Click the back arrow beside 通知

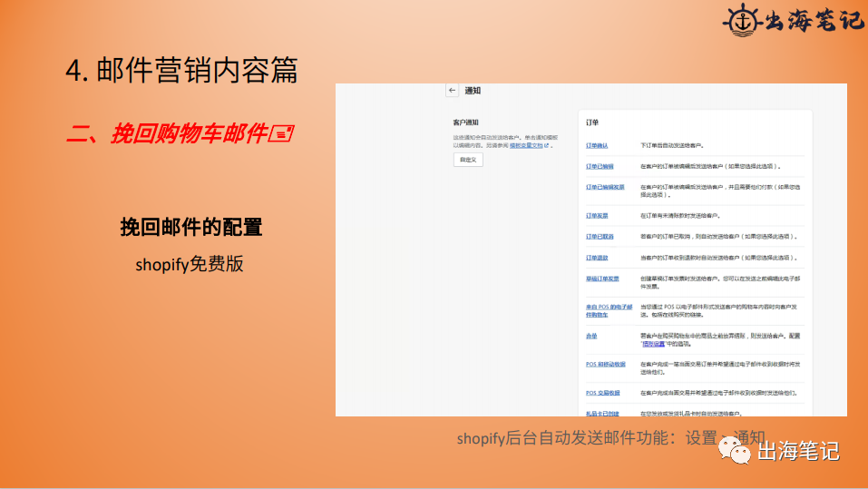453,90
